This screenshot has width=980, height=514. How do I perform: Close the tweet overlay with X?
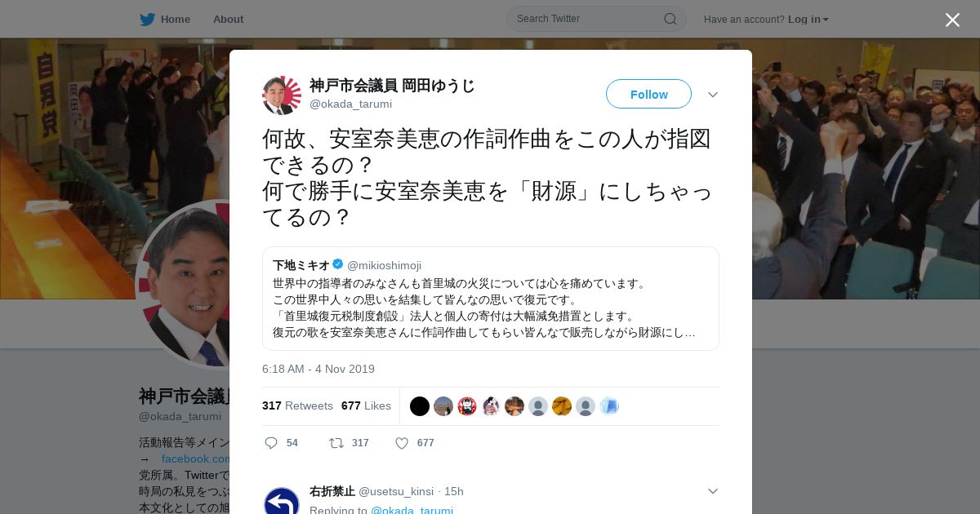pyautogui.click(x=952, y=20)
